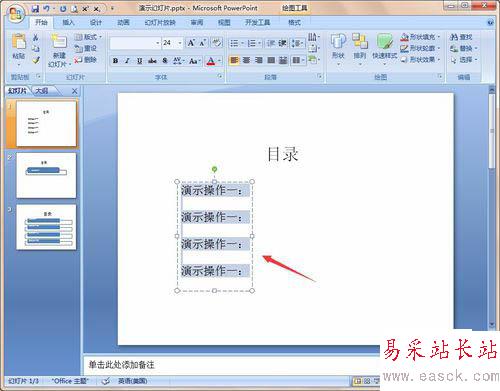Screen dimensions: 500x391
Task: Click the 替换 replace button
Action: coord(463,48)
